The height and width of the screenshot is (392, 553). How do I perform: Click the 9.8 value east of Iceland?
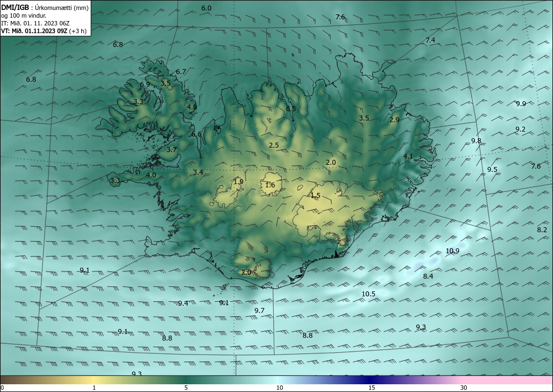[476, 140]
